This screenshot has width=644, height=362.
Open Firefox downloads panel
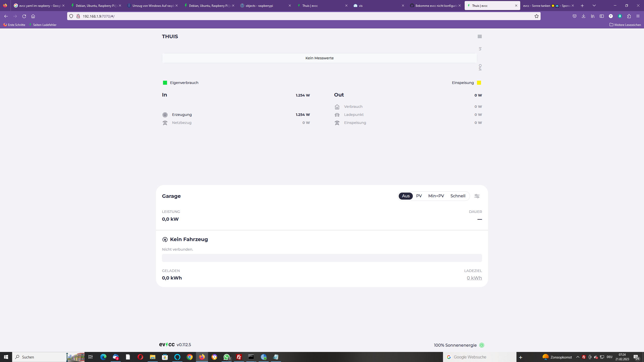(x=583, y=16)
